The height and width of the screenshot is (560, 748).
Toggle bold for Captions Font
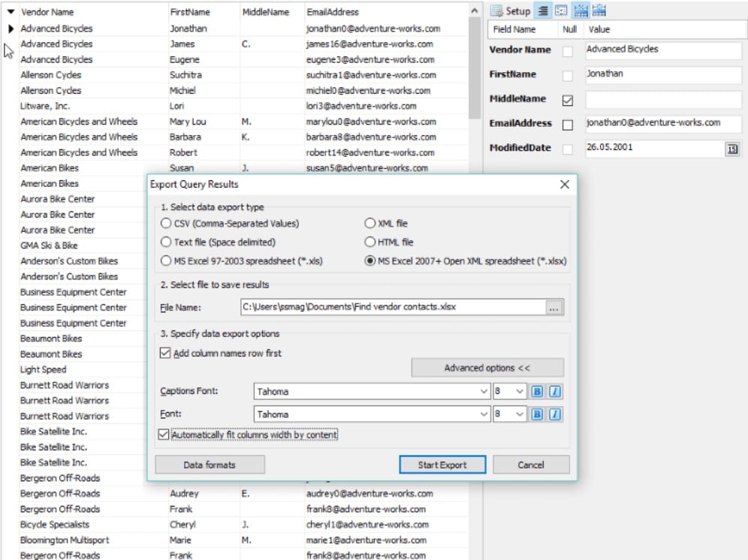pos(537,392)
